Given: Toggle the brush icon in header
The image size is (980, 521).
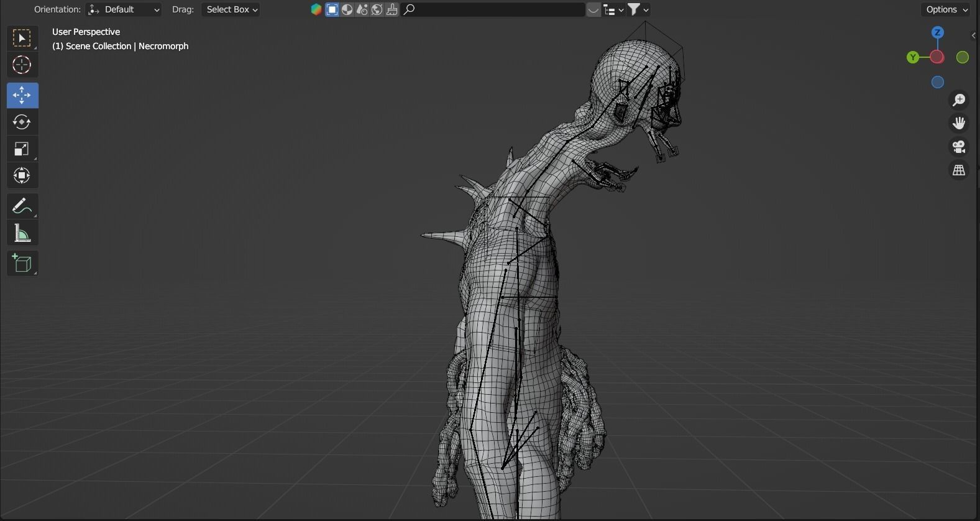Looking at the screenshot, I should pos(392,9).
